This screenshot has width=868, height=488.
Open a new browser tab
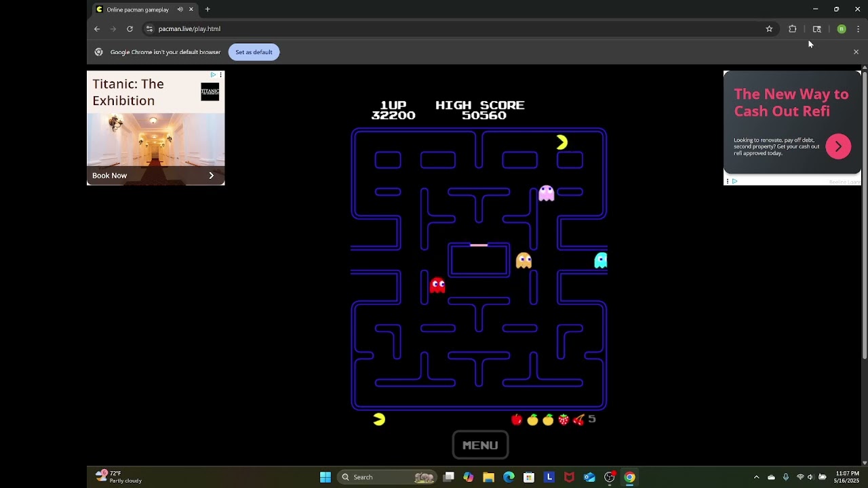pos(208,9)
